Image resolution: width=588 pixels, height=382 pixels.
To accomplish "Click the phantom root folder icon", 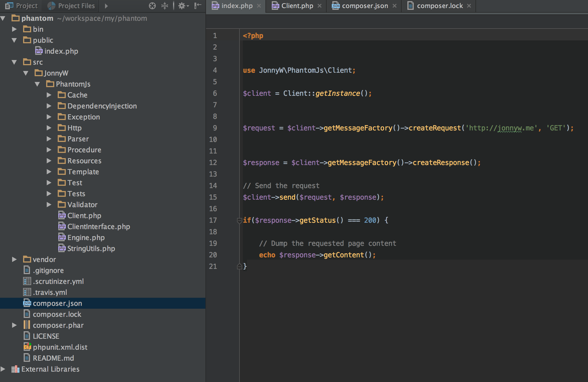I will pyautogui.click(x=16, y=18).
